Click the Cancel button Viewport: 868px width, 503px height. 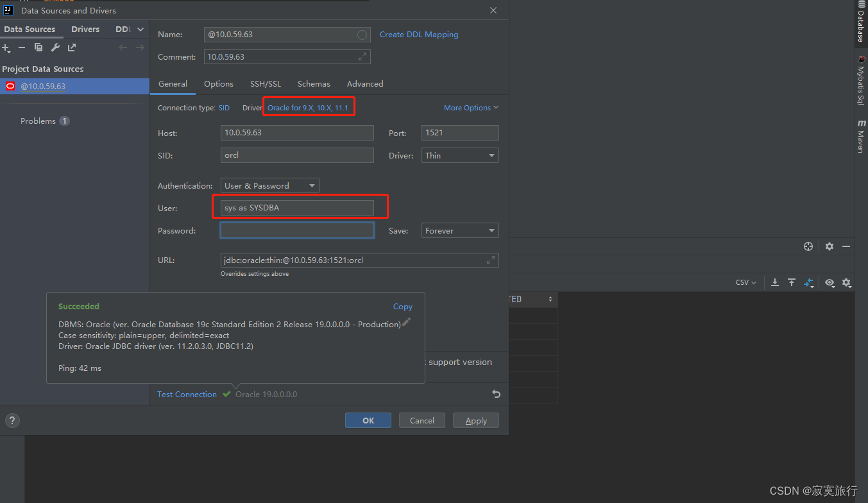pos(422,420)
